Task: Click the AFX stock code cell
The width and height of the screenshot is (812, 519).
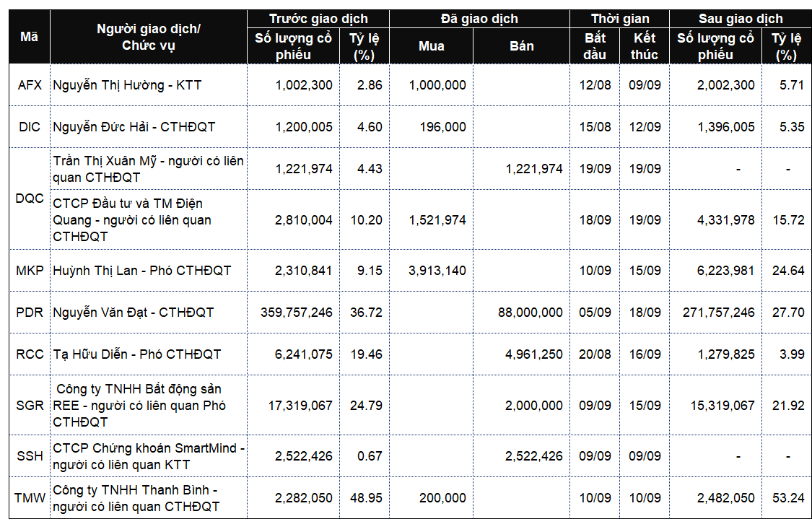Action: coord(30,85)
